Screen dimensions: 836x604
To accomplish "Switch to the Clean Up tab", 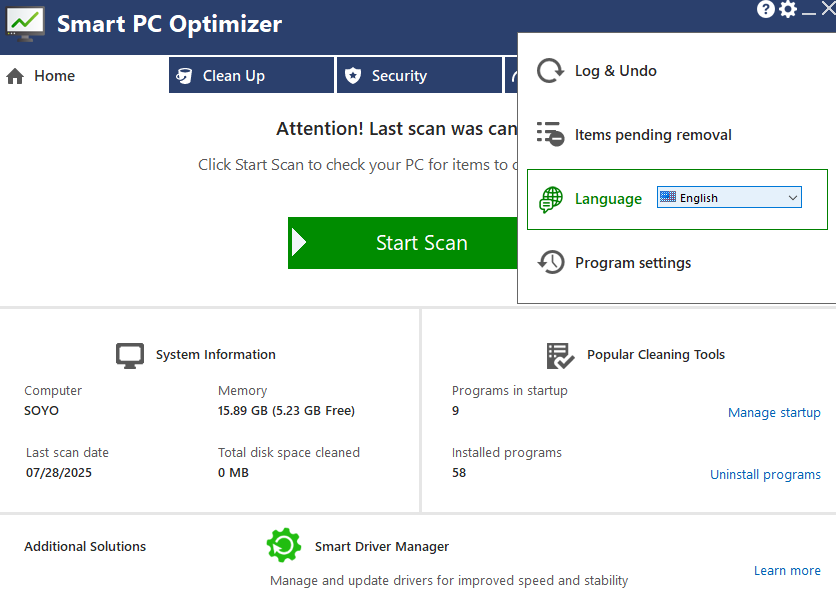I will [x=251, y=75].
